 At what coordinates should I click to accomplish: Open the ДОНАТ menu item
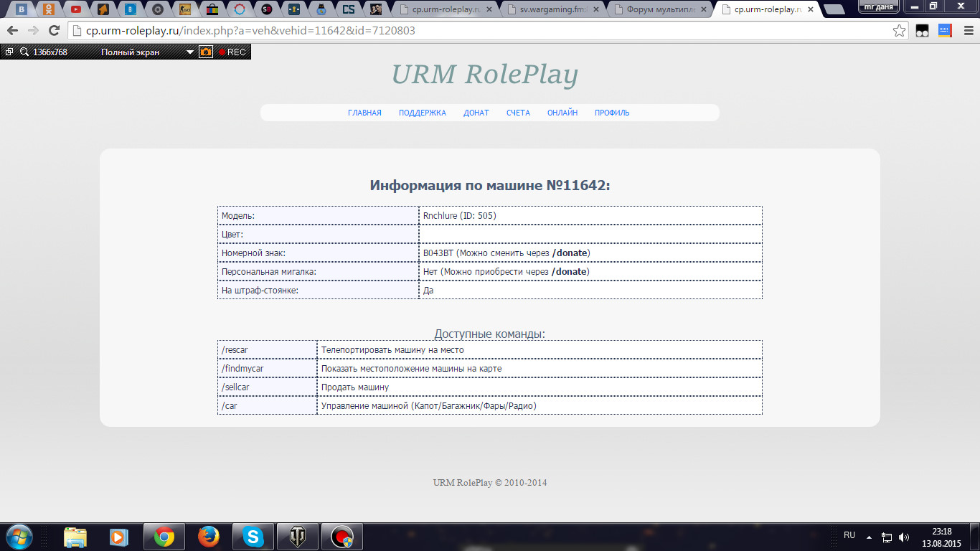pos(476,113)
